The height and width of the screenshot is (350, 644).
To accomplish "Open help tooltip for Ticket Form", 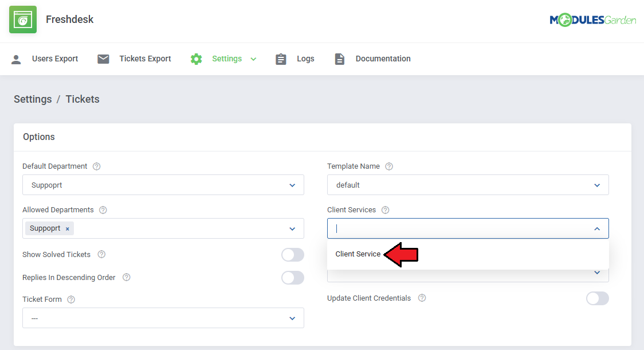I will pyautogui.click(x=71, y=300).
